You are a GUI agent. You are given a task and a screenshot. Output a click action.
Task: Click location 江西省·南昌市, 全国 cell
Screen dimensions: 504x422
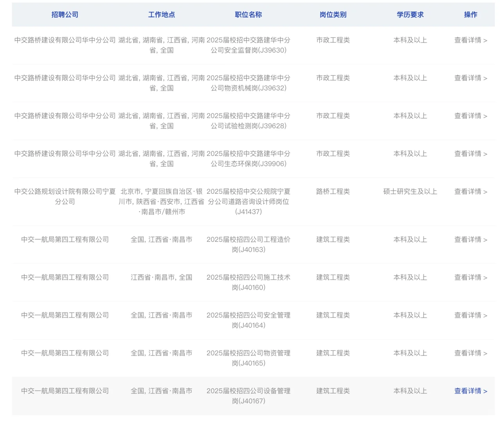pyautogui.click(x=161, y=278)
